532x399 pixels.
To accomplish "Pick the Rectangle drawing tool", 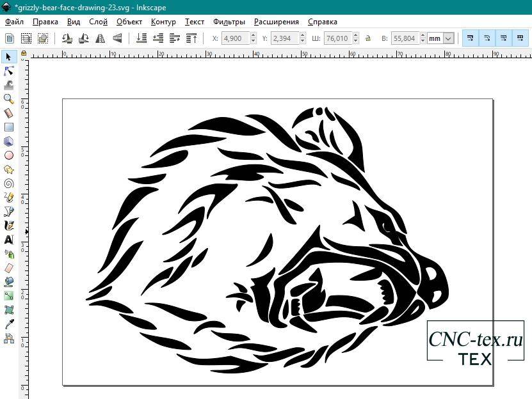I will pos(9,127).
